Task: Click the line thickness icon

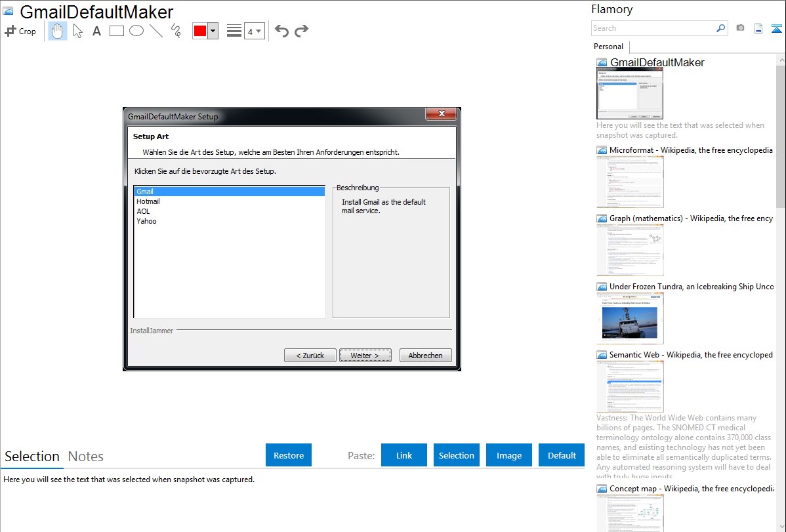Action: [234, 31]
